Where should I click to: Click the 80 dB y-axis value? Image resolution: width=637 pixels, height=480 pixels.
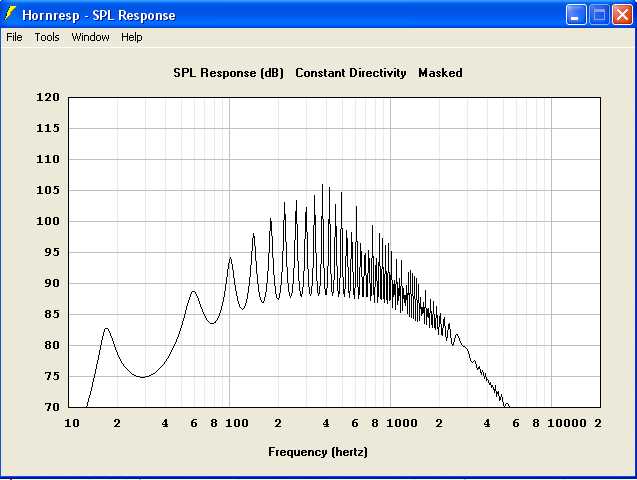pyautogui.click(x=52, y=345)
